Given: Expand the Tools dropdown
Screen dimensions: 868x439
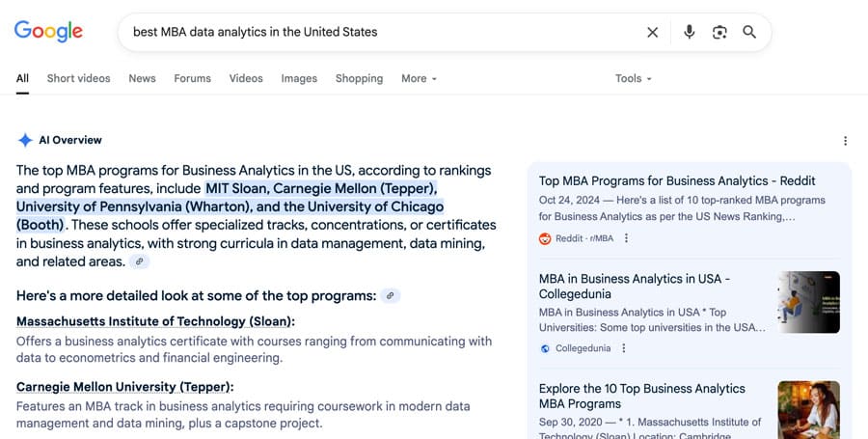Looking at the screenshot, I should click(634, 78).
